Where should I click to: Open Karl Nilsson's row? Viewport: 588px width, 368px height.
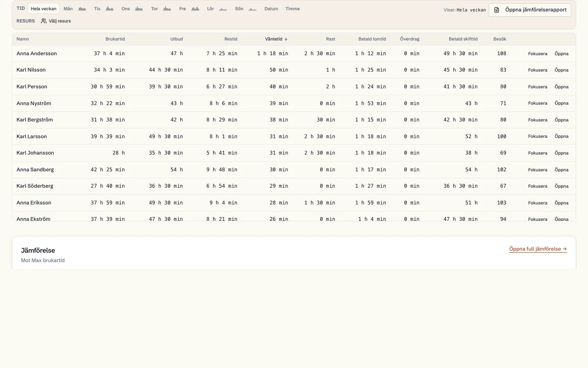pos(561,70)
